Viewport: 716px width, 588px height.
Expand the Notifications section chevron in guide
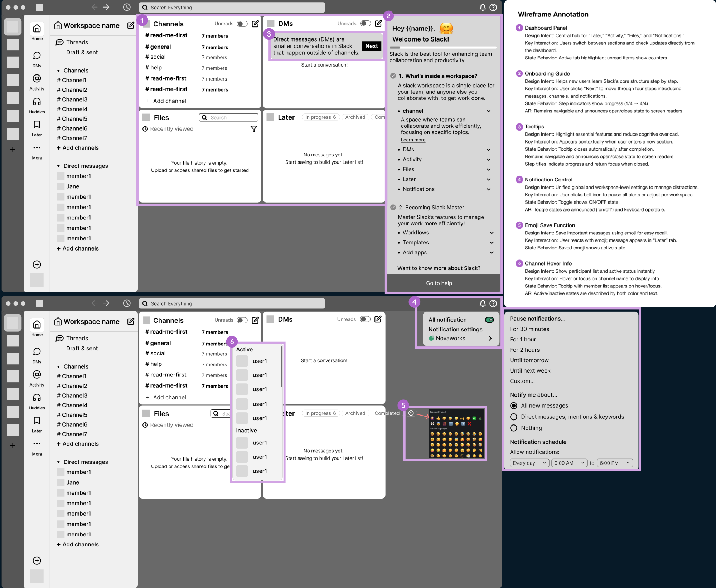coord(488,189)
